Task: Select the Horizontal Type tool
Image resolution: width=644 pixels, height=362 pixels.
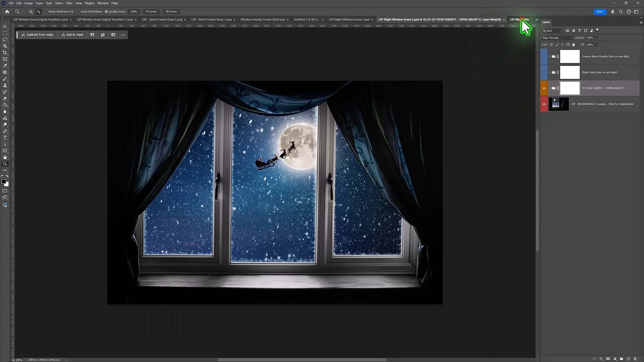Action: coord(5,138)
